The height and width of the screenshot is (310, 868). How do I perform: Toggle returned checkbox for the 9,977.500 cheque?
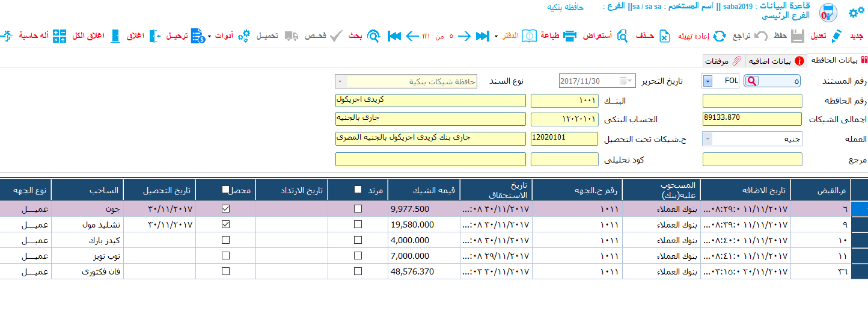coord(358,209)
